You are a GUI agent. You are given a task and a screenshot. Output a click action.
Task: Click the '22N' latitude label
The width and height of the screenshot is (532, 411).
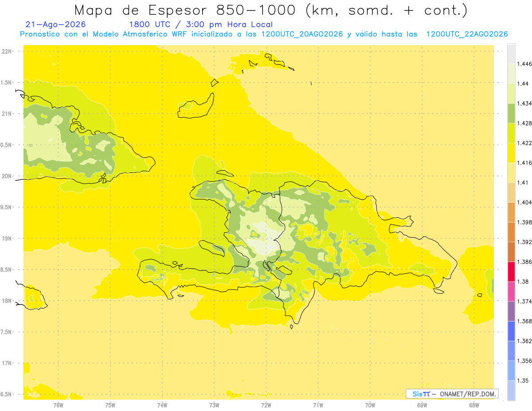click(8, 51)
